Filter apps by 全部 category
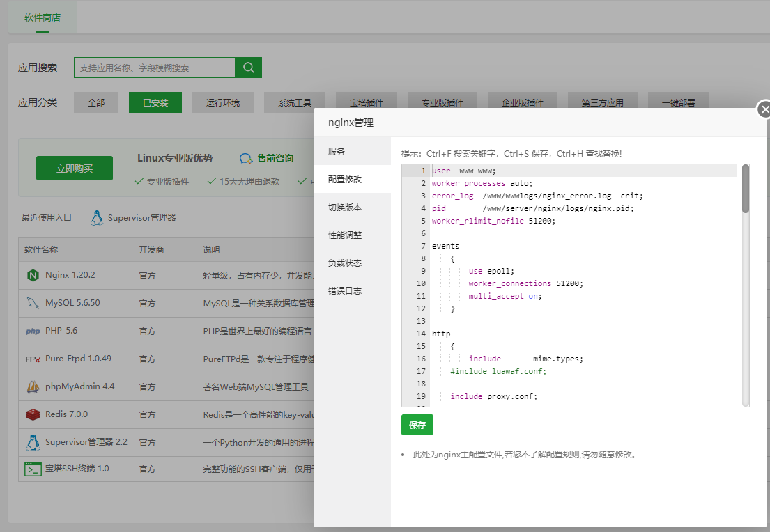The width and height of the screenshot is (770, 532). [x=96, y=102]
